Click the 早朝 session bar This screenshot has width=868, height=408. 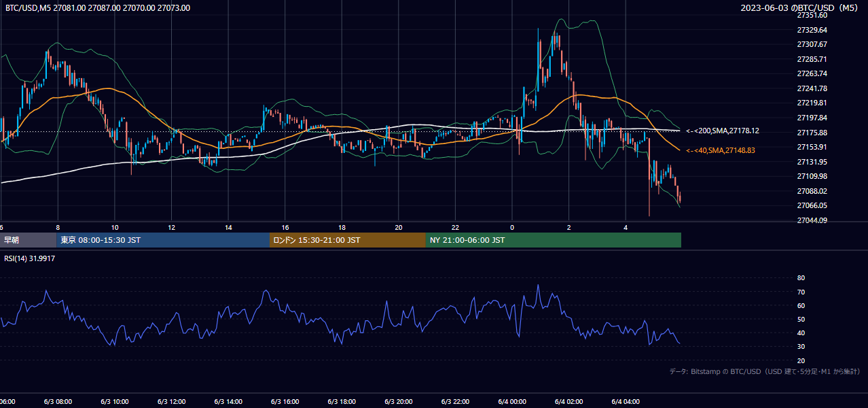pos(28,240)
